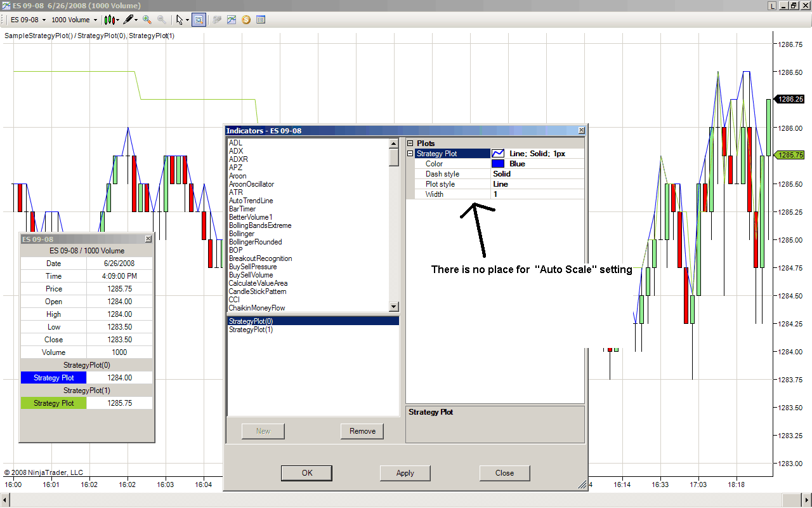
Task: Open the chart style candlestick tool
Action: (x=109, y=20)
